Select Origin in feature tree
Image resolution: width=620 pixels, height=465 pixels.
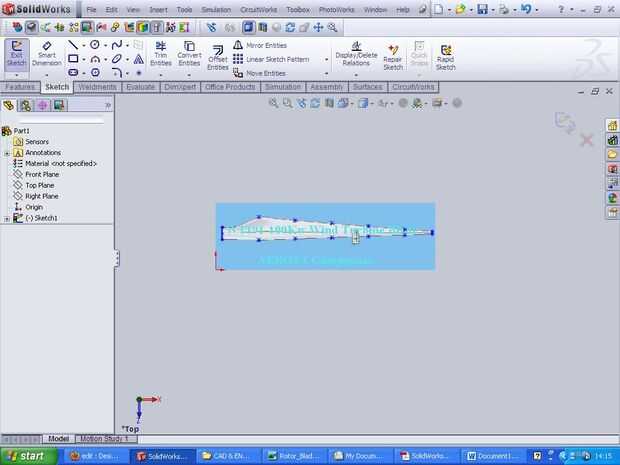click(28, 207)
